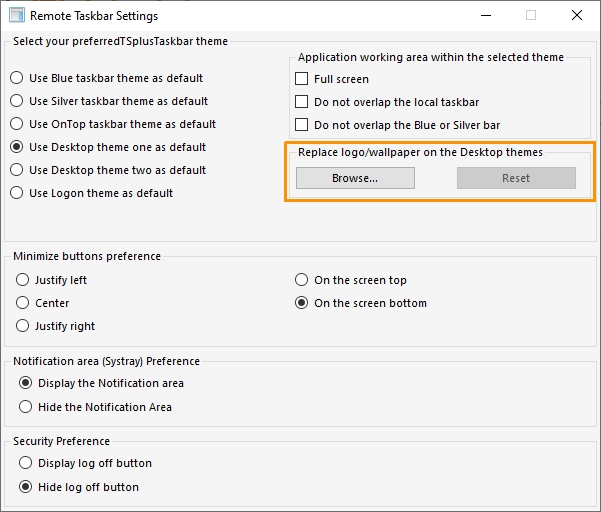The image size is (601, 512).
Task: Hide the Notification Area option
Action: [x=26, y=407]
